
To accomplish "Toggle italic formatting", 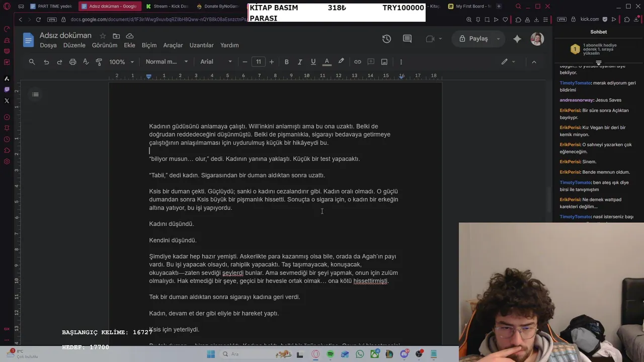I will coord(300,62).
